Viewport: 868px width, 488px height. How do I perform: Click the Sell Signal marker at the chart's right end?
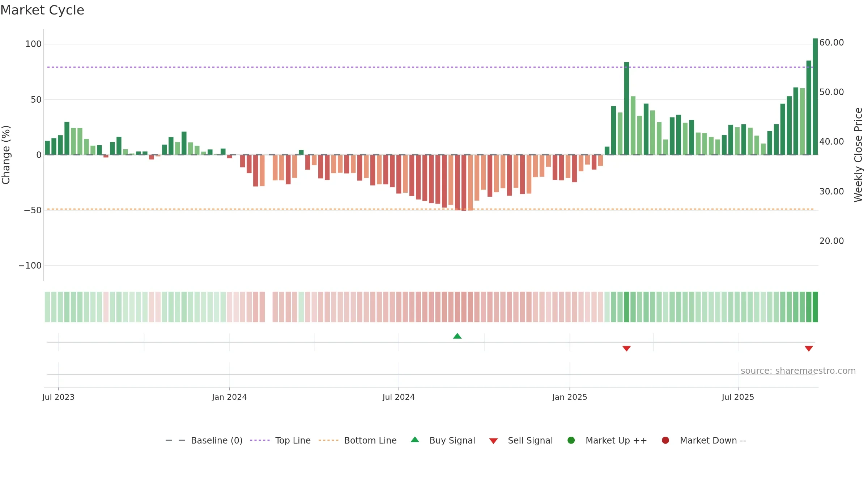coord(809,348)
